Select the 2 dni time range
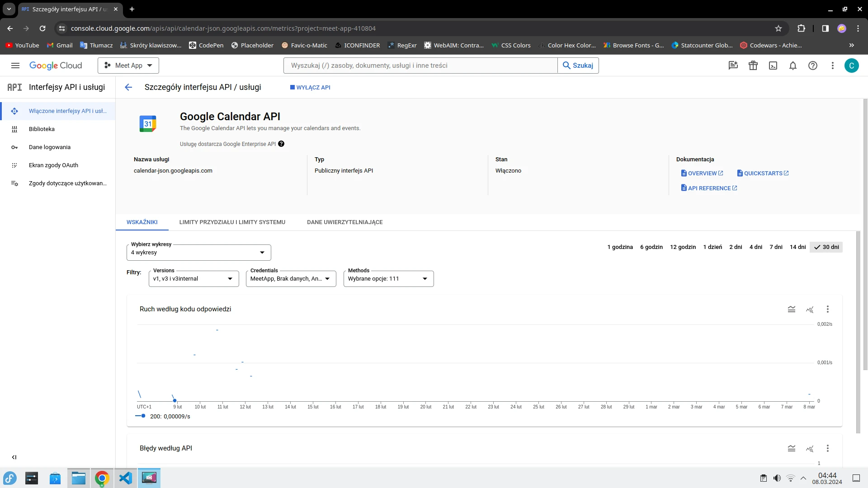This screenshot has height=488, width=868. click(x=736, y=247)
